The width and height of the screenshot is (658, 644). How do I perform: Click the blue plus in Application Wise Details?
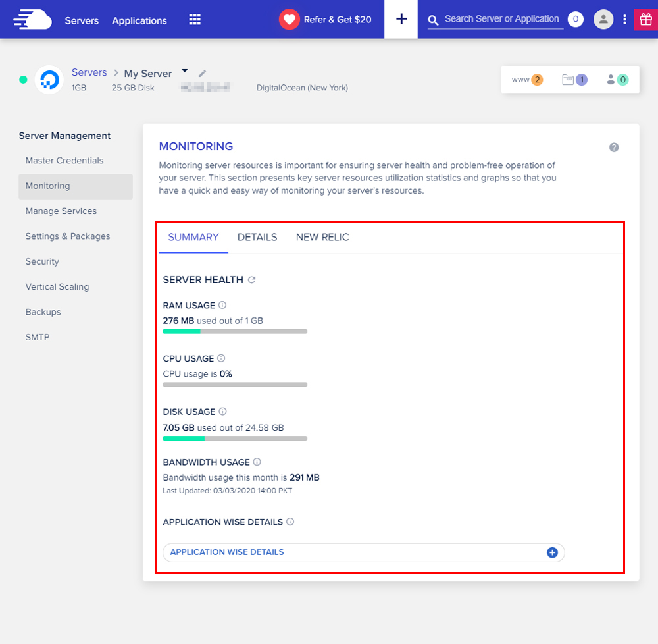click(552, 552)
